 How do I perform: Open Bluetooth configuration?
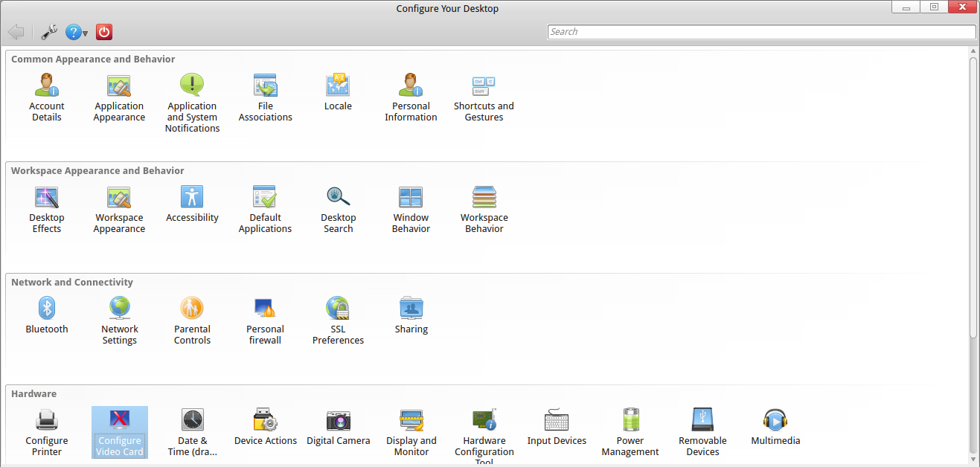coord(47,315)
